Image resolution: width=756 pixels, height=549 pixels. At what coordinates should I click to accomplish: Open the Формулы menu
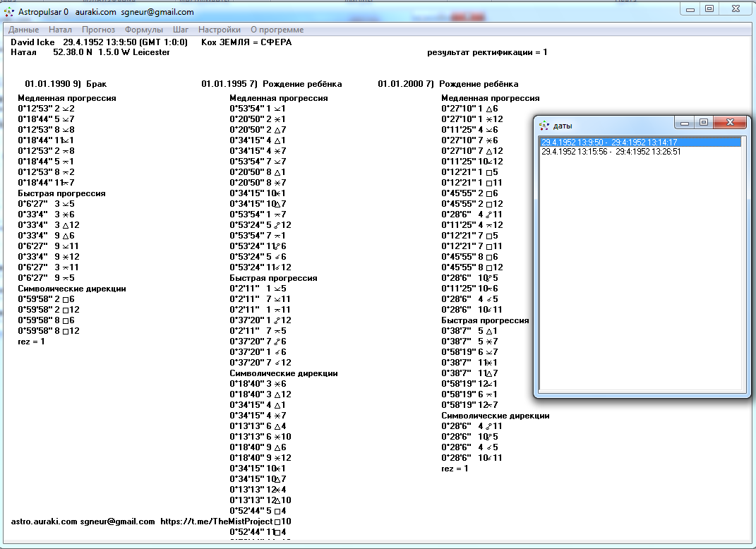(x=144, y=30)
